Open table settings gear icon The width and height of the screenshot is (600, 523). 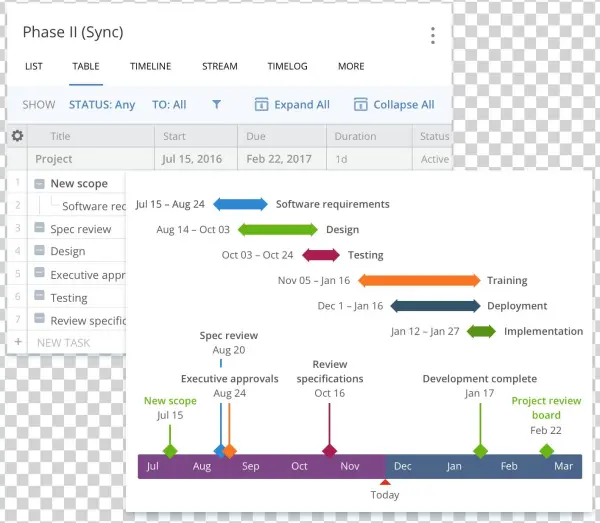[17, 136]
